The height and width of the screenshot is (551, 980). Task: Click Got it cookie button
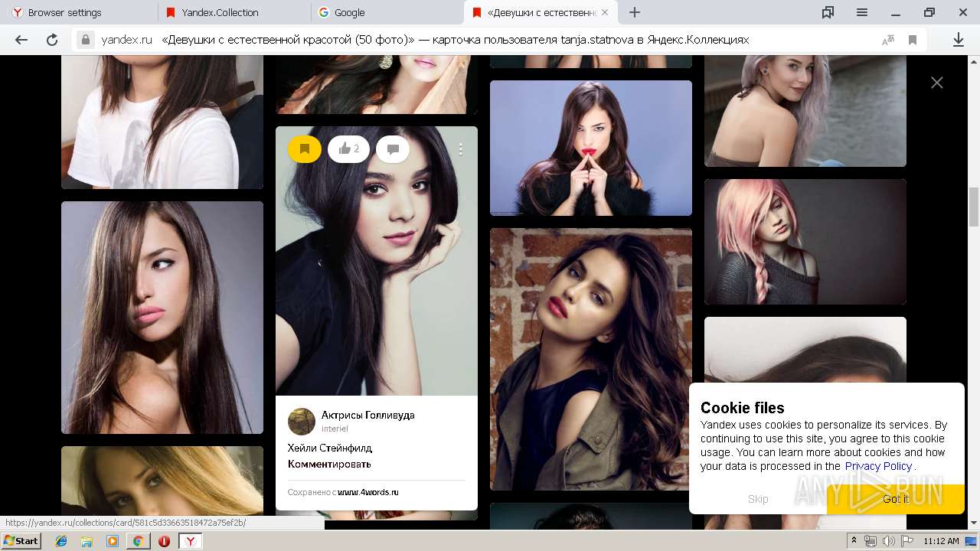(896, 499)
